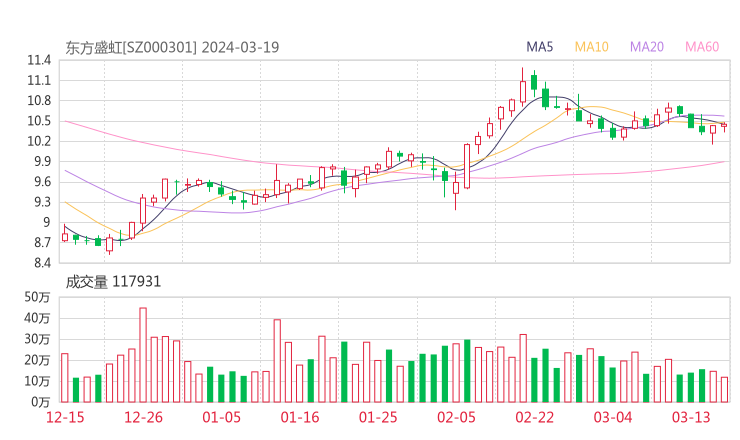Click the 01-25 date label

click(378, 417)
